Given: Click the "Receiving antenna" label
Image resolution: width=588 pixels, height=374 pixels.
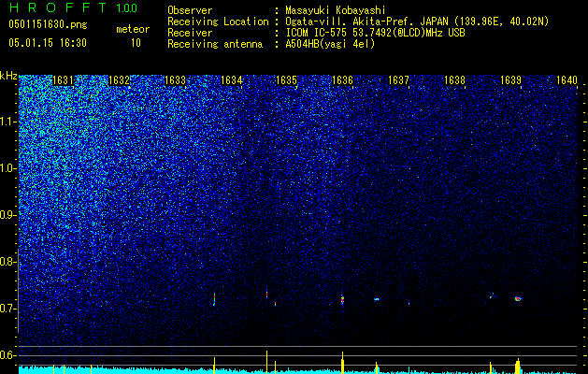Looking at the screenshot, I should [215, 44].
